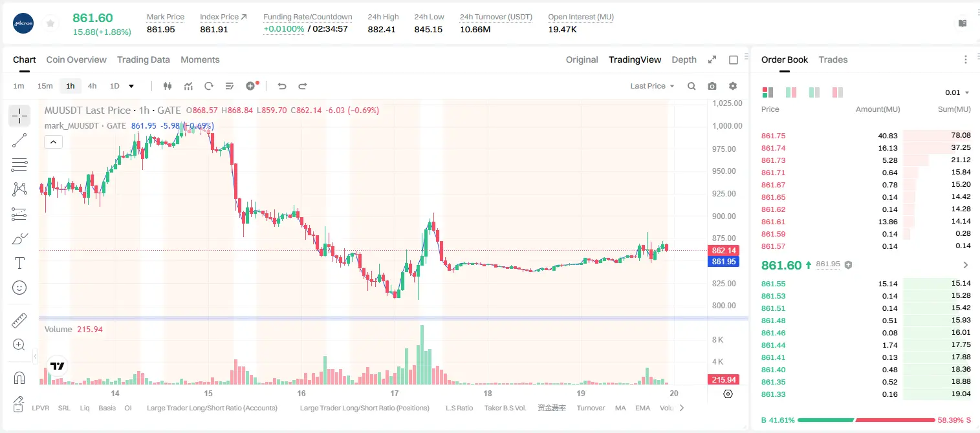Switch to the 1m timeframe
Viewport: 980px width, 433px height.
[x=19, y=86]
